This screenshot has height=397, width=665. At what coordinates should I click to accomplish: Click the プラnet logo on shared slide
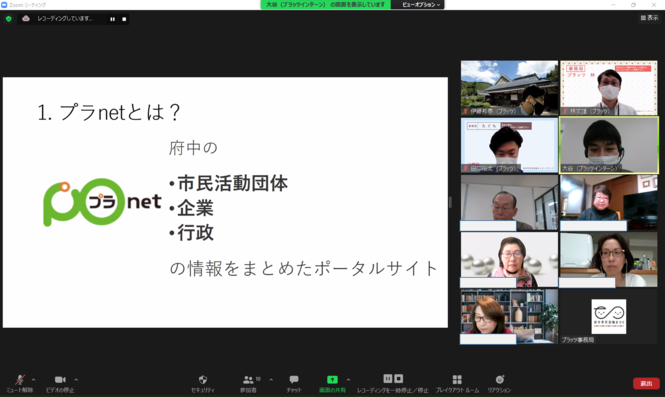coord(102,202)
